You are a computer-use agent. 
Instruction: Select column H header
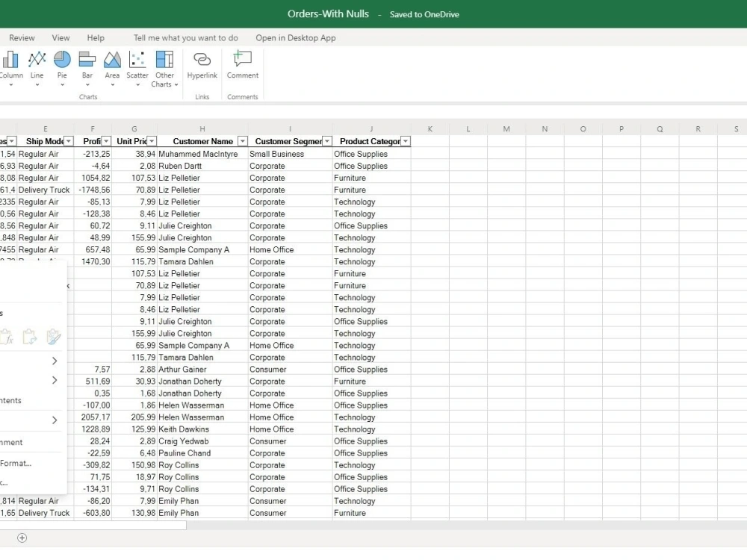tap(202, 129)
